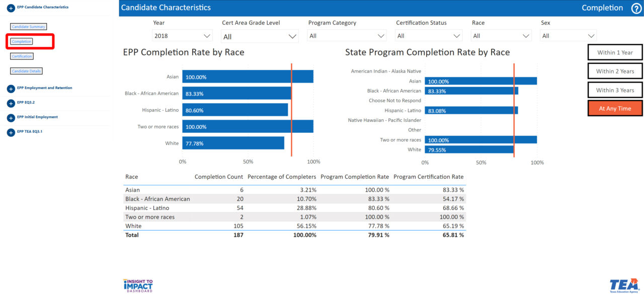Click the Insight to Impact Dashboard logo

click(x=138, y=285)
